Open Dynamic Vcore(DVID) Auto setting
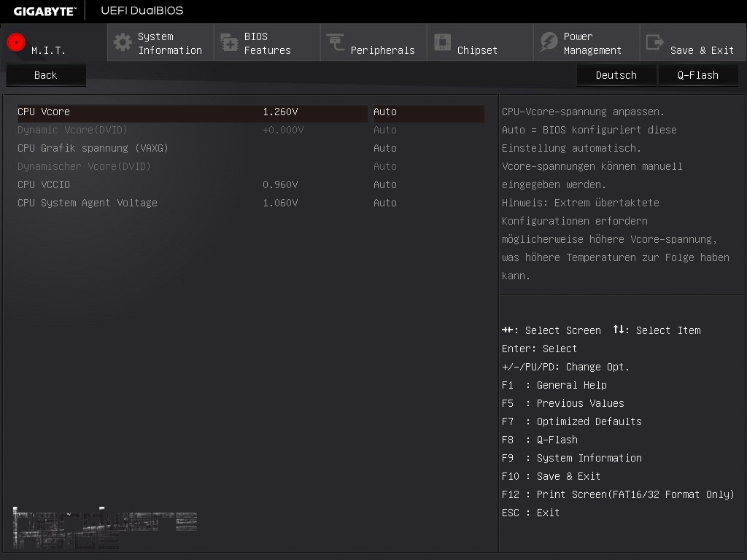 [x=385, y=130]
